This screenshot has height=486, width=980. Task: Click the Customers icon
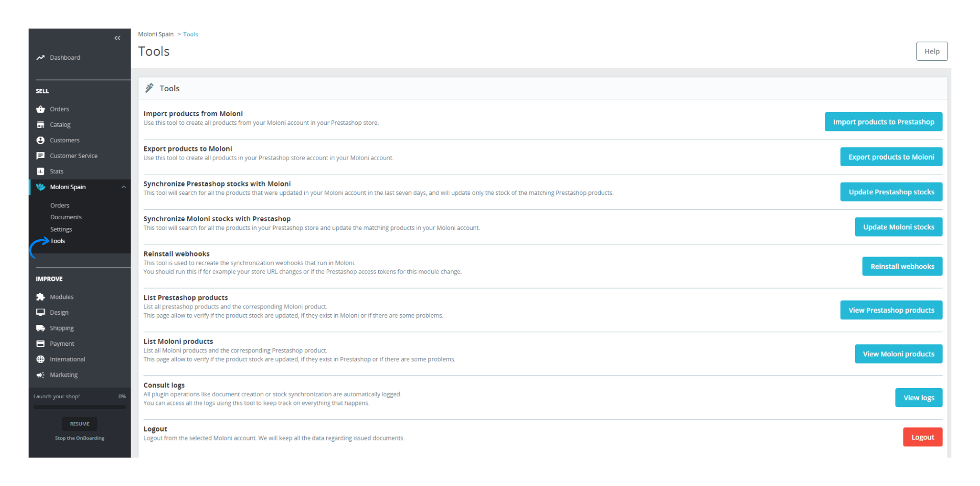pyautogui.click(x=41, y=140)
